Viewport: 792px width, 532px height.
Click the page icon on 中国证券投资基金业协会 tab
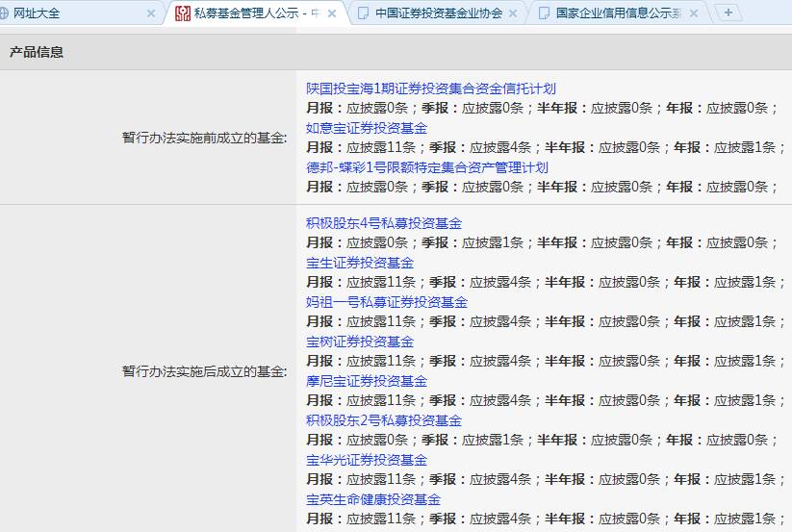click(363, 13)
